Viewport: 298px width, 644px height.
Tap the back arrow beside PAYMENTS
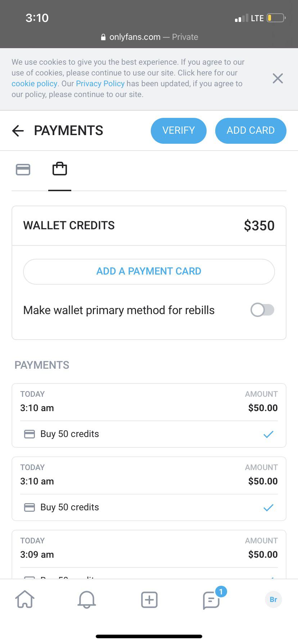point(18,131)
